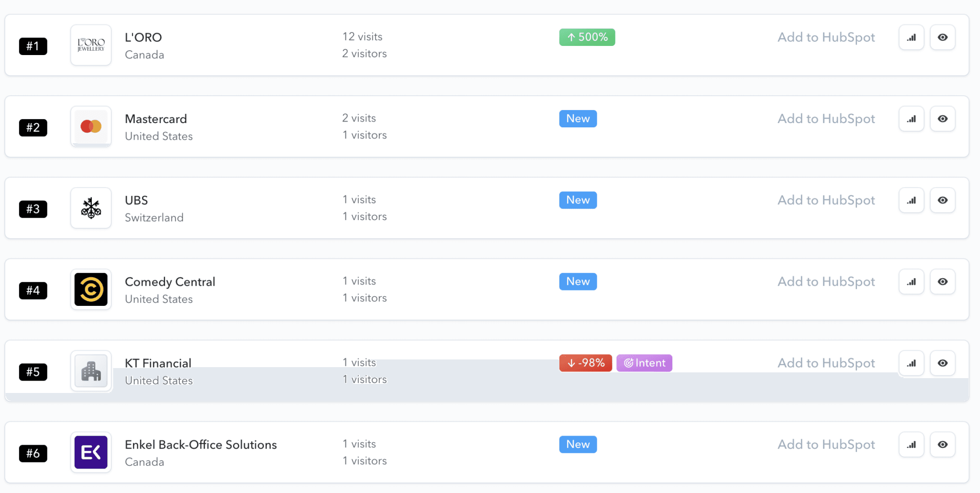Open the signal bars chart icon for Mastercard

(911, 119)
